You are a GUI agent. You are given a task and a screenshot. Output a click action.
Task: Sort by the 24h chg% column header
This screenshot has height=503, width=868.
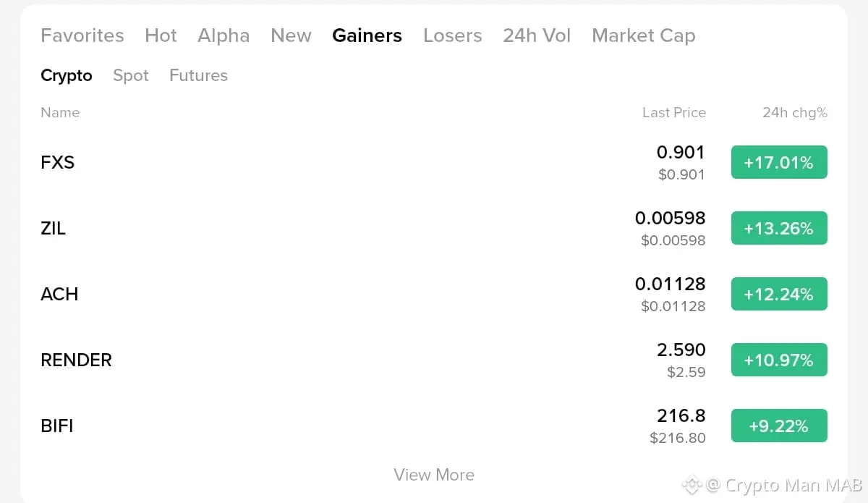point(794,112)
